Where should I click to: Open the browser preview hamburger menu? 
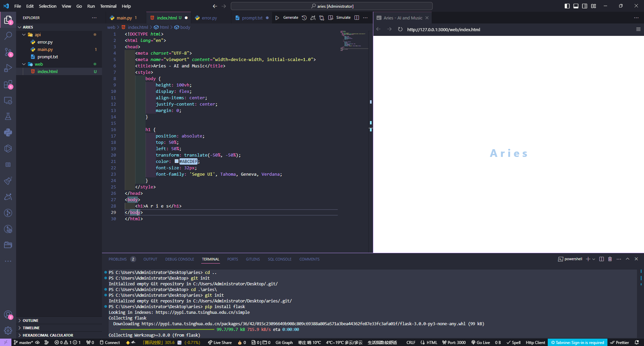pyautogui.click(x=638, y=30)
